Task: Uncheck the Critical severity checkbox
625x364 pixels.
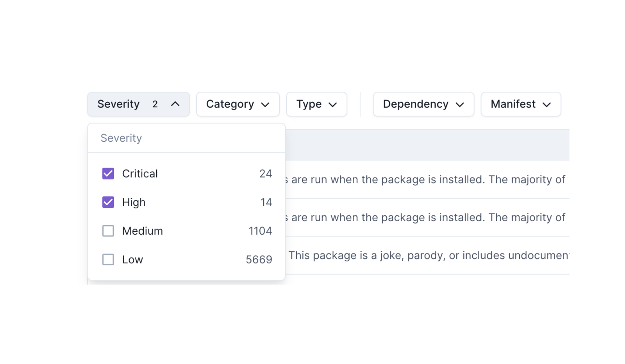Action: (x=108, y=174)
